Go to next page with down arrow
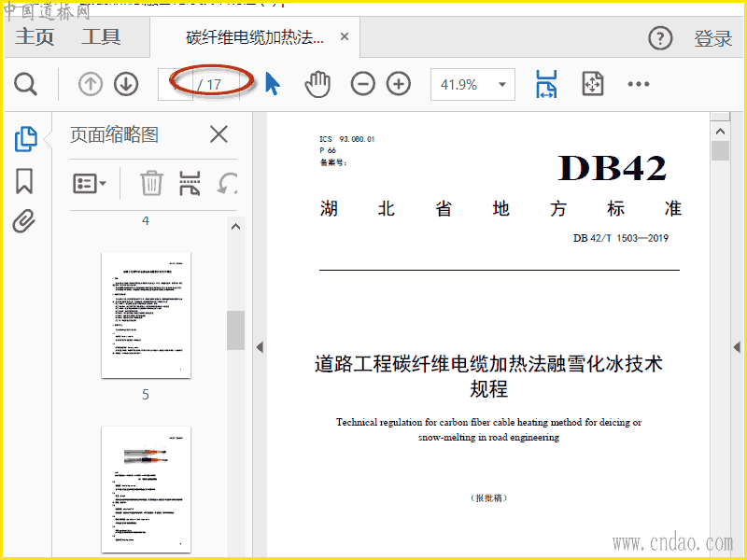This screenshot has height=560, width=747. 126,84
